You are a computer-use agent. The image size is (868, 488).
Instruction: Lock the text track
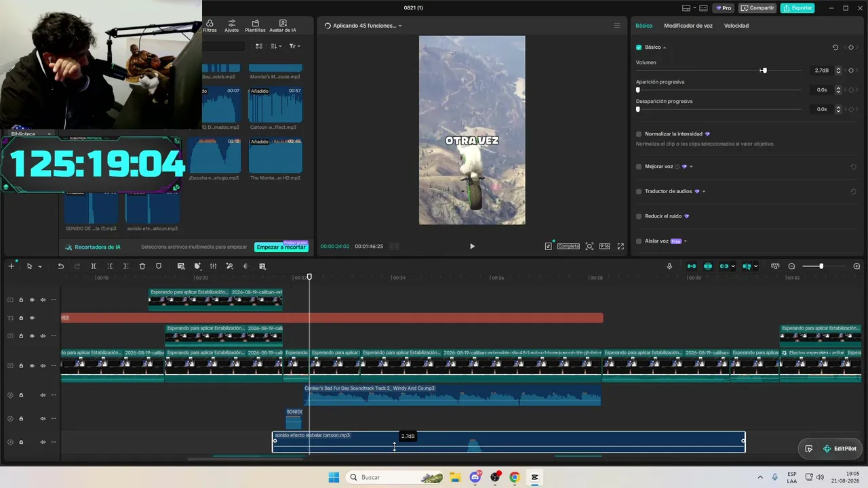pyautogui.click(x=21, y=318)
